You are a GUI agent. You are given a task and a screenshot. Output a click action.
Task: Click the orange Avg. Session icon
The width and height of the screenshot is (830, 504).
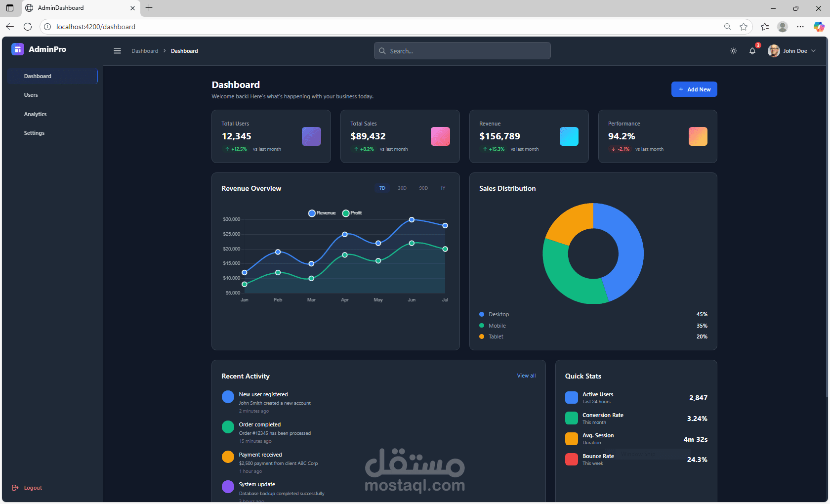pyautogui.click(x=572, y=439)
